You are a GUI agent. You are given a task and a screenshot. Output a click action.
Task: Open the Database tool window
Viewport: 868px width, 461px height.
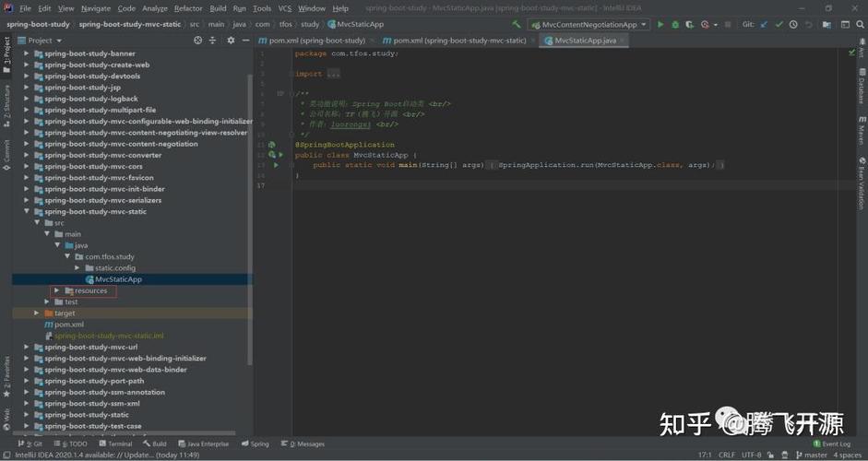pyautogui.click(x=862, y=87)
